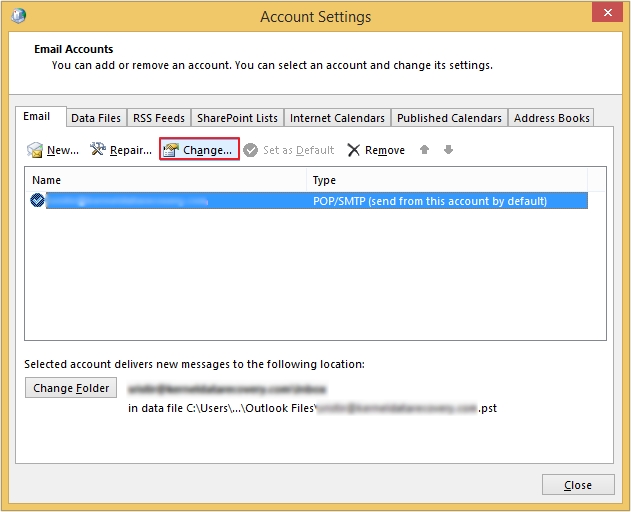The height and width of the screenshot is (512, 631).
Task: Move account up with the up arrow
Action: click(x=424, y=150)
